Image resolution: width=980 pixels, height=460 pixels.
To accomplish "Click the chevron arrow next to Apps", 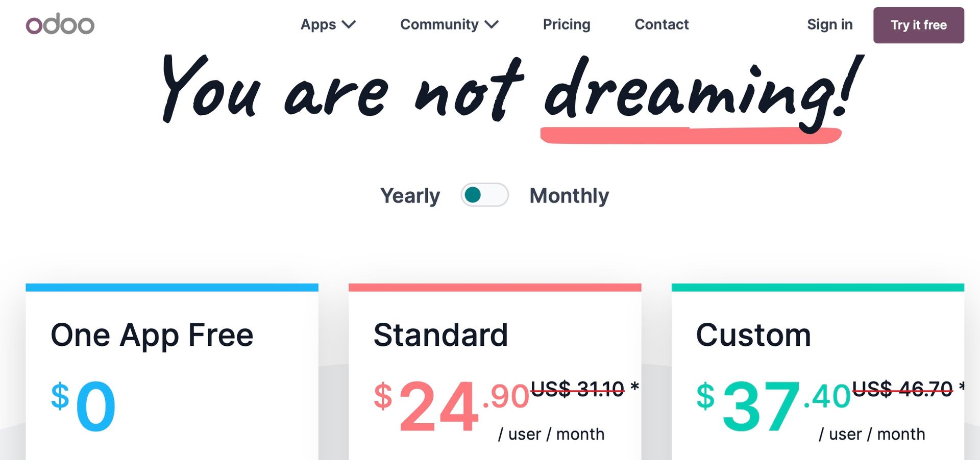I will (x=350, y=24).
